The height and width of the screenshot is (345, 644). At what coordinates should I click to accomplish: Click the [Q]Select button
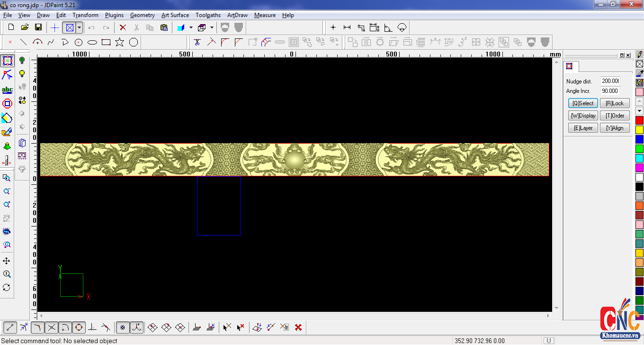[583, 103]
